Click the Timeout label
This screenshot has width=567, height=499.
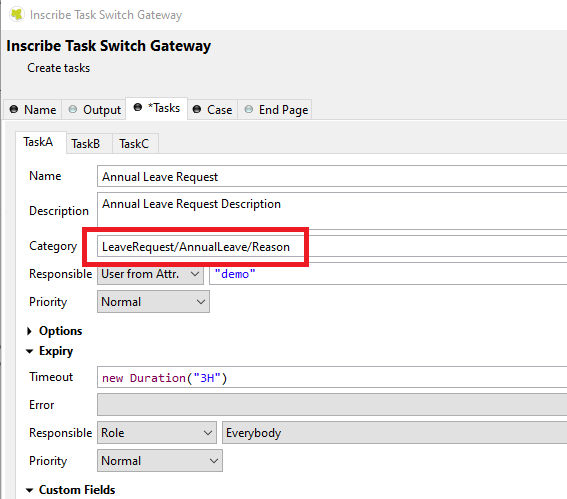click(51, 377)
